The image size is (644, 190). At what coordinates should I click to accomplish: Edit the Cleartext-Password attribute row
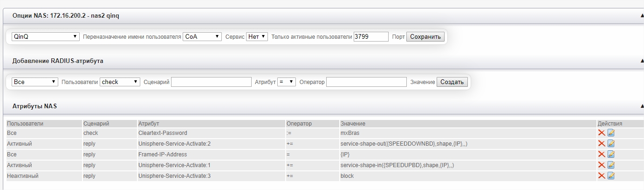(x=611, y=133)
